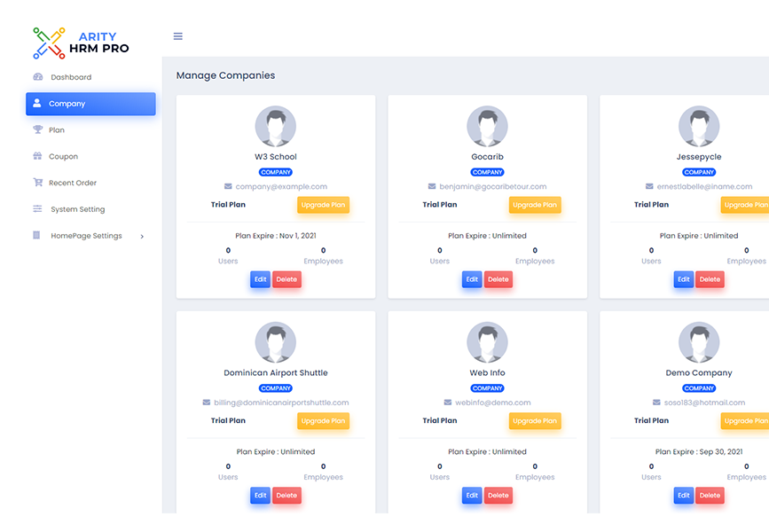Upgrade plan for Web Info company

(535, 421)
